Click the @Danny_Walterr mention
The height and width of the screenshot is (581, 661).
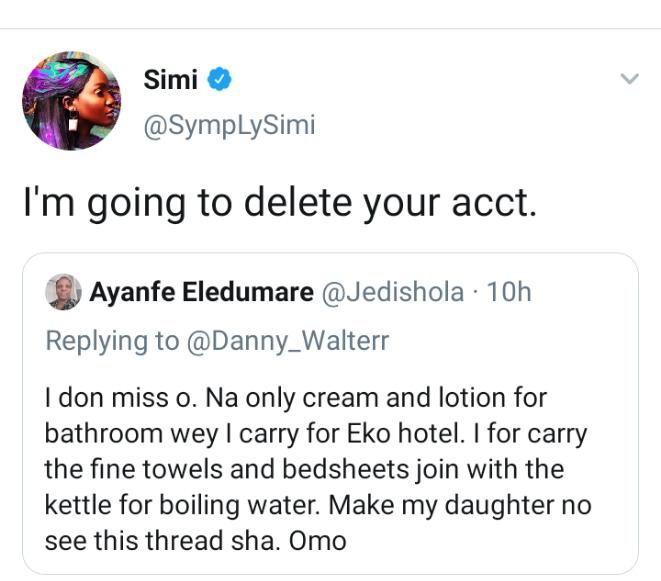pos(287,340)
